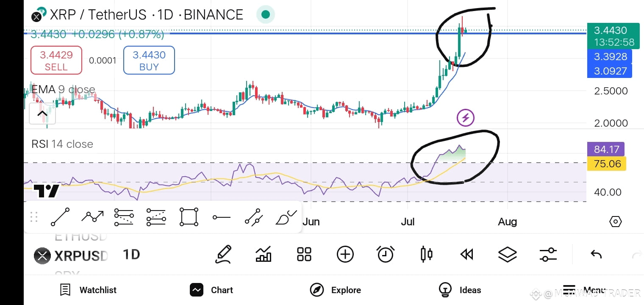Switch to the Chart tab
The image size is (644, 305).
211,290
